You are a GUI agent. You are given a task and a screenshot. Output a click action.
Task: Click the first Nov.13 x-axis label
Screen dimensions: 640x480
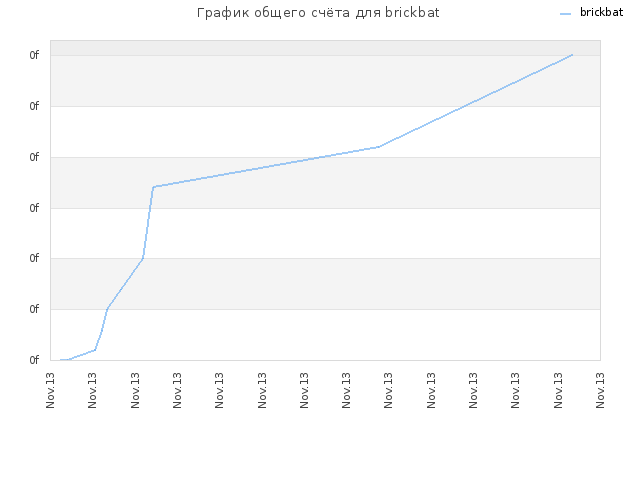tap(50, 390)
